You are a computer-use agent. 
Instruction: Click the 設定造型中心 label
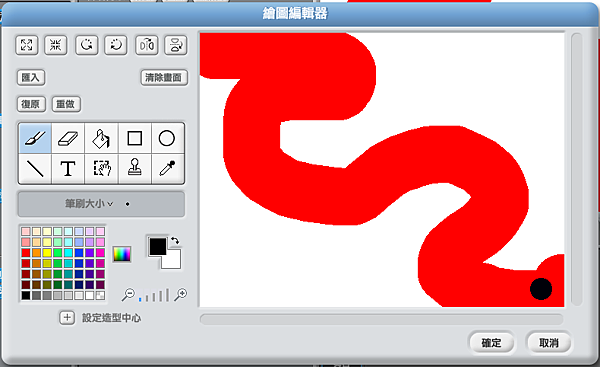click(111, 318)
